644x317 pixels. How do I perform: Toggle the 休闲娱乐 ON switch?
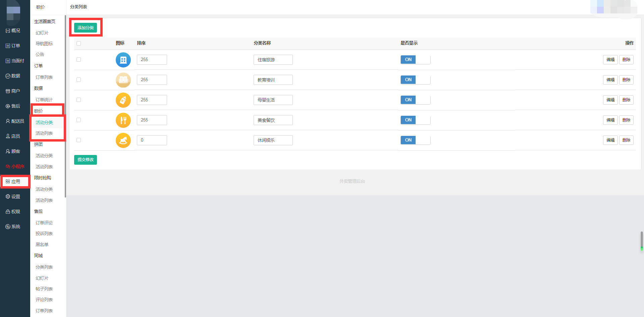[x=415, y=140]
